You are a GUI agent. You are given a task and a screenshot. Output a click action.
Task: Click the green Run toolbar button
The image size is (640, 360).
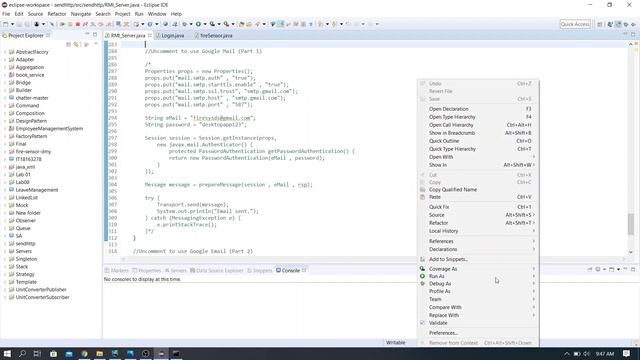[x=198, y=24]
